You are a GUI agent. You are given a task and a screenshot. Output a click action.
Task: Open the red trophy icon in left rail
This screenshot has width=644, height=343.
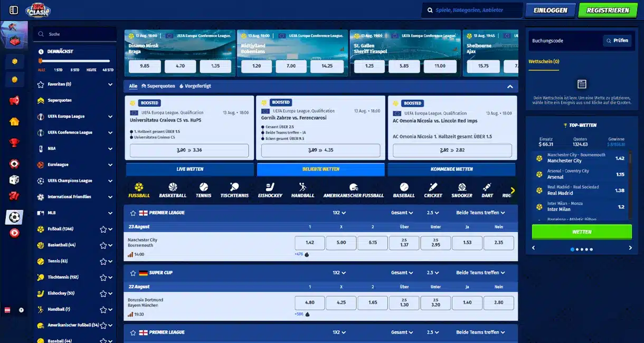[x=15, y=142]
